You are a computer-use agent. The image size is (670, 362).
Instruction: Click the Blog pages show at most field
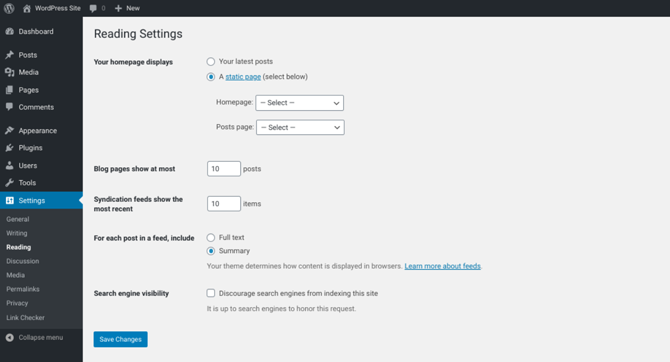[224, 169]
